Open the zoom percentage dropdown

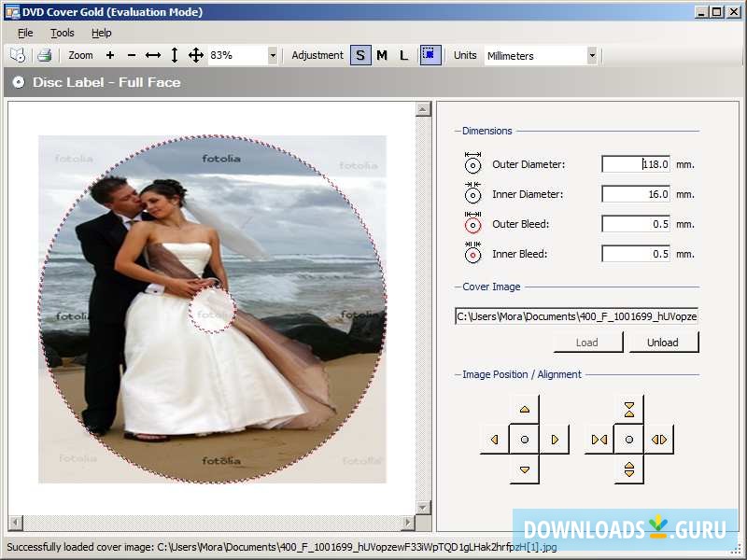pos(273,56)
